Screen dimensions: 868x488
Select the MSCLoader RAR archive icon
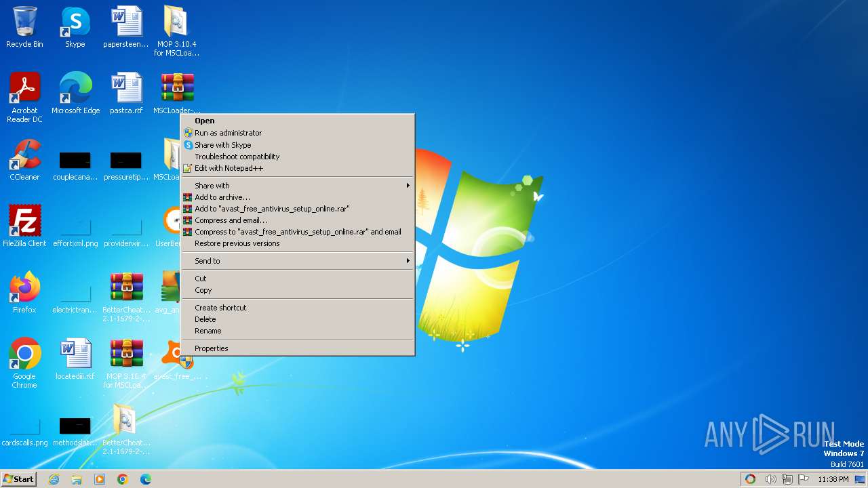click(x=177, y=94)
